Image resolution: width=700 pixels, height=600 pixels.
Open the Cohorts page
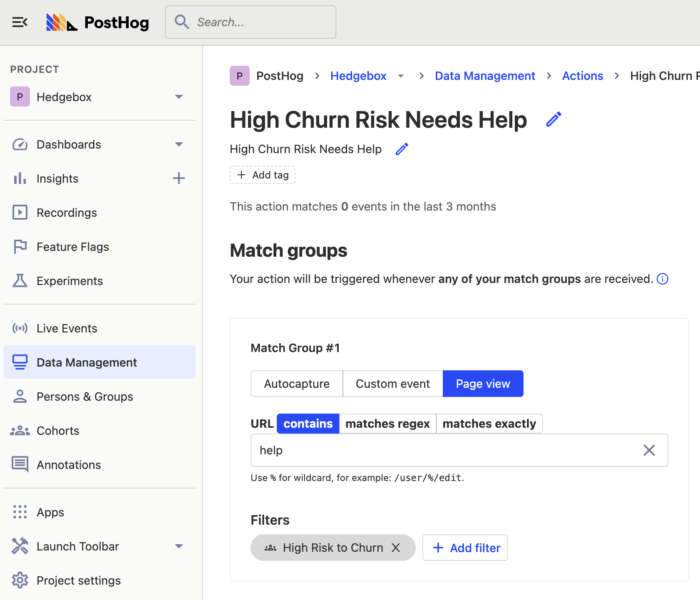pyautogui.click(x=58, y=430)
